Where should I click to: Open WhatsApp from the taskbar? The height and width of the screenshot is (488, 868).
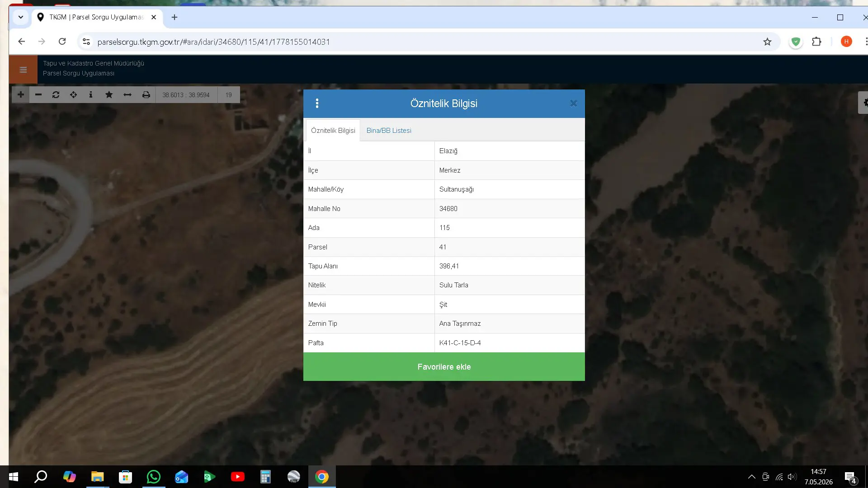click(154, 477)
